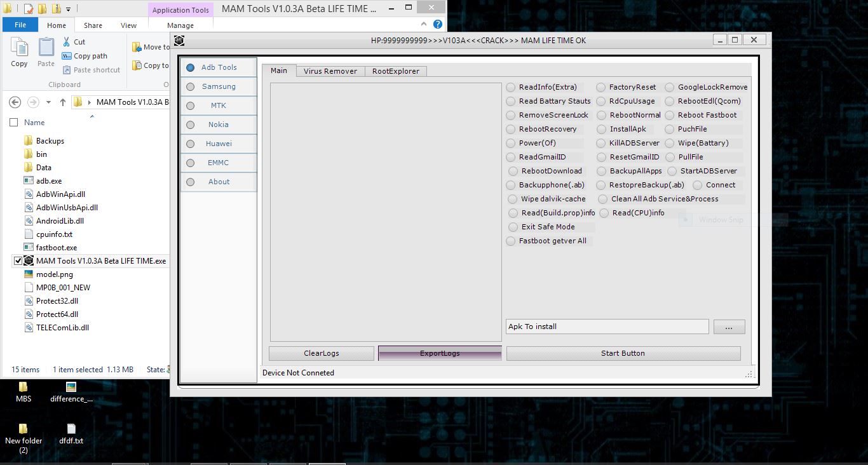Select the Backups folder in Explorer
Viewport: 868px width, 465px height.
[x=50, y=141]
